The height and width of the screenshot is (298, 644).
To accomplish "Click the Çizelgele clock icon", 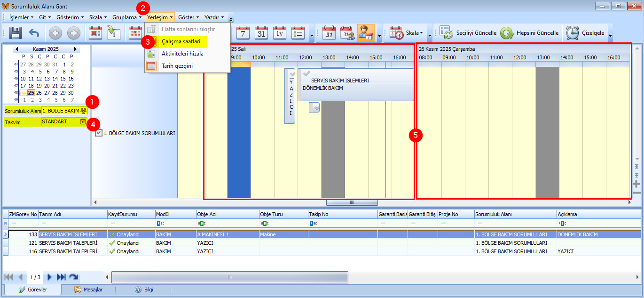I will tap(573, 33).
